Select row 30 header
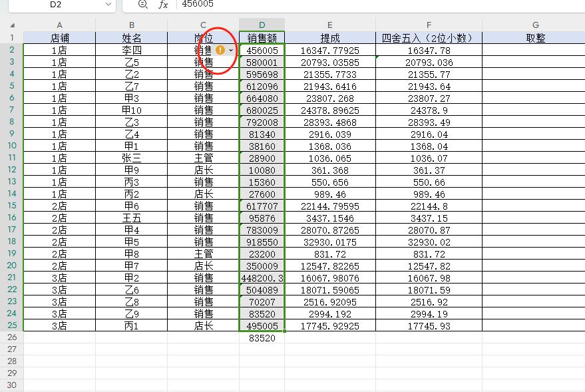Screen dimensions: 585x392 tap(12, 385)
